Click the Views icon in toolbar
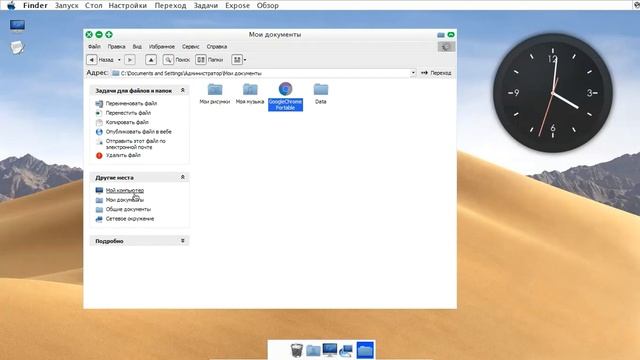640x360 pixels. (x=237, y=60)
